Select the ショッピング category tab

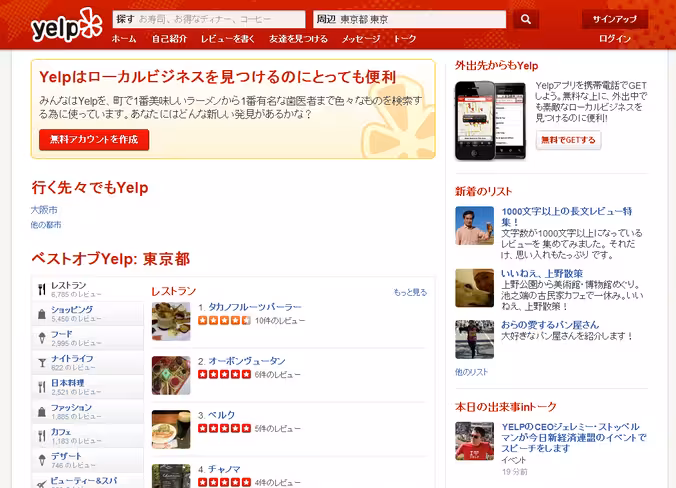pos(88,314)
